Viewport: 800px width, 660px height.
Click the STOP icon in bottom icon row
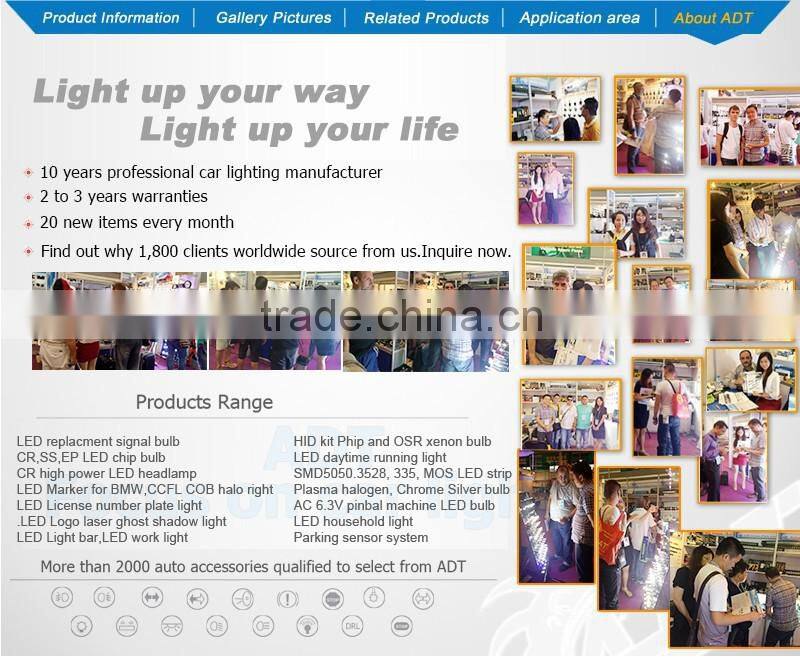point(401,627)
